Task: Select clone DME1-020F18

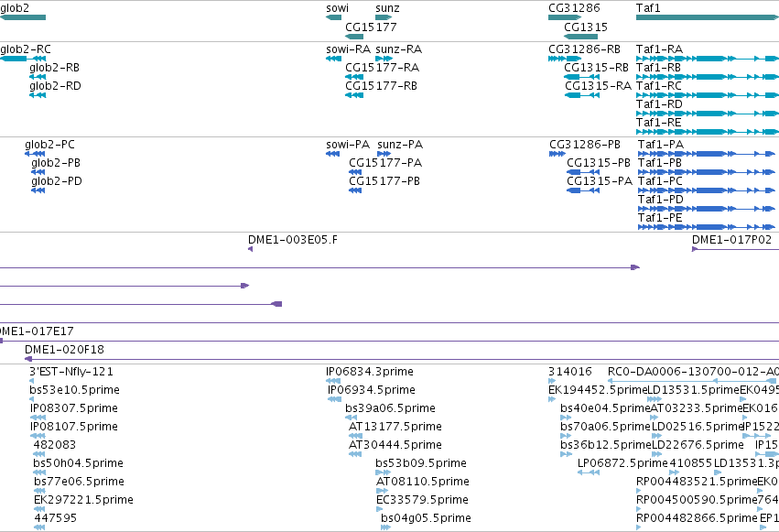Action: point(402,359)
